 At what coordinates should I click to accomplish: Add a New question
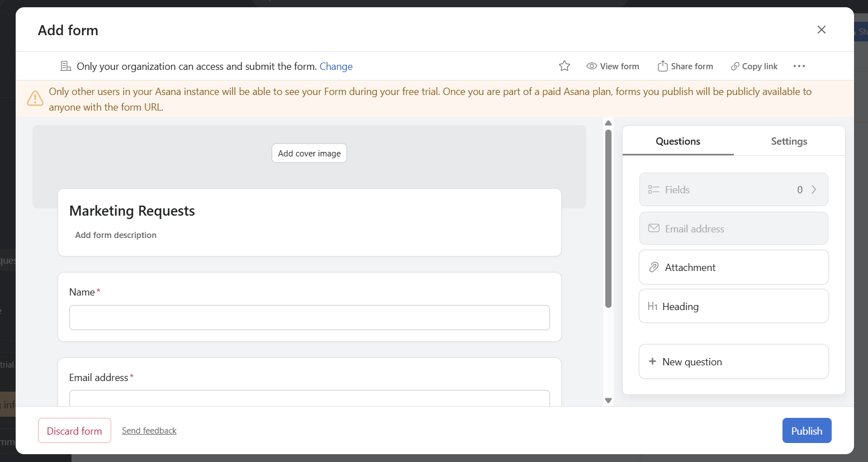pos(692,361)
